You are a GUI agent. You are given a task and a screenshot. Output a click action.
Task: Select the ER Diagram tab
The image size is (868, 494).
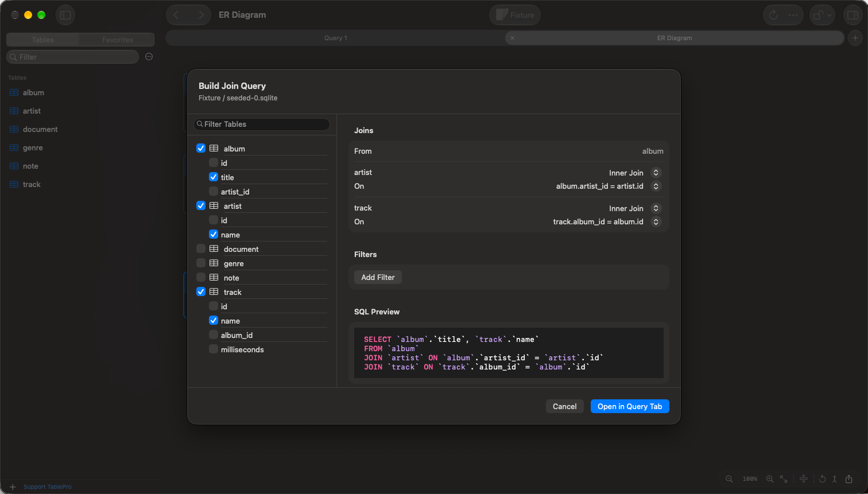pos(675,38)
